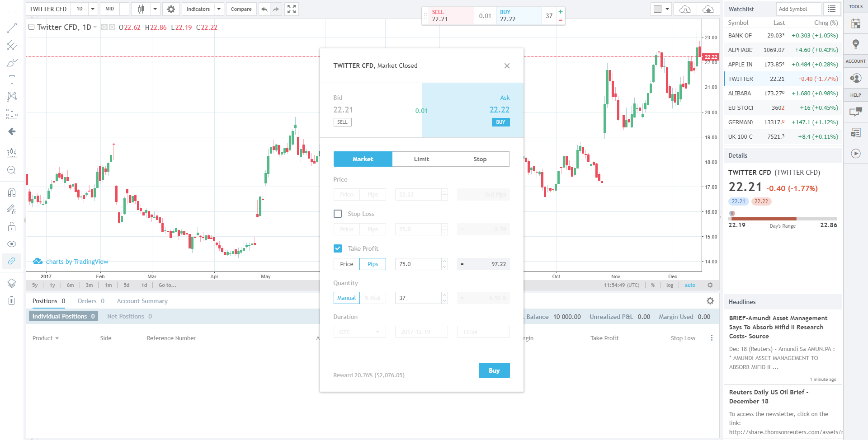Open the three-dot columns menu in positions table
868x440 pixels.
(712, 338)
